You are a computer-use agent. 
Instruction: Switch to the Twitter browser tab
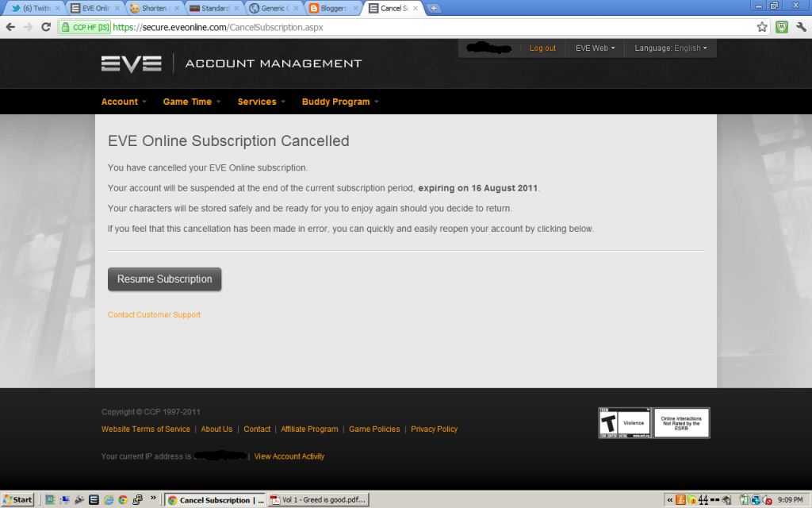click(34, 8)
